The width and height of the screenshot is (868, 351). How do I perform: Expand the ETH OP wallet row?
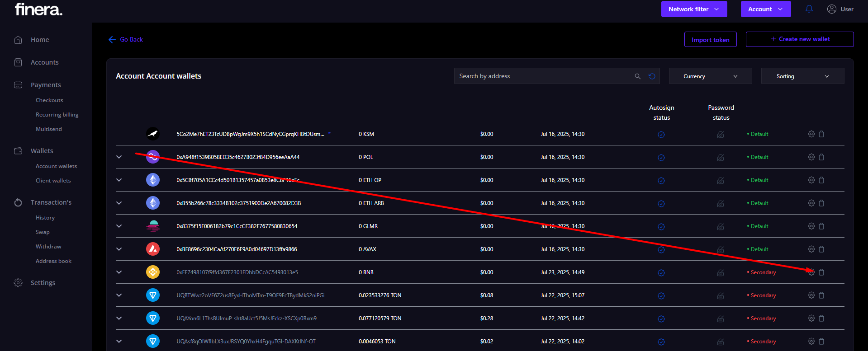pos(119,180)
